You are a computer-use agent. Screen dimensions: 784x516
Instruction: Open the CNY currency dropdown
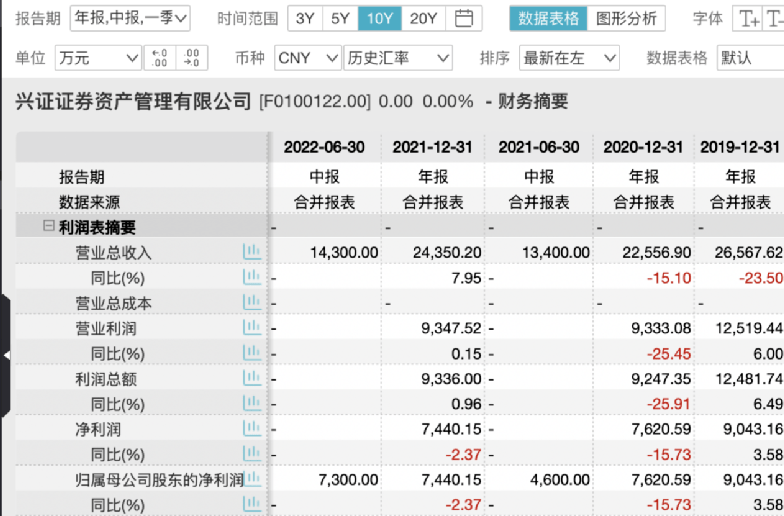(307, 58)
